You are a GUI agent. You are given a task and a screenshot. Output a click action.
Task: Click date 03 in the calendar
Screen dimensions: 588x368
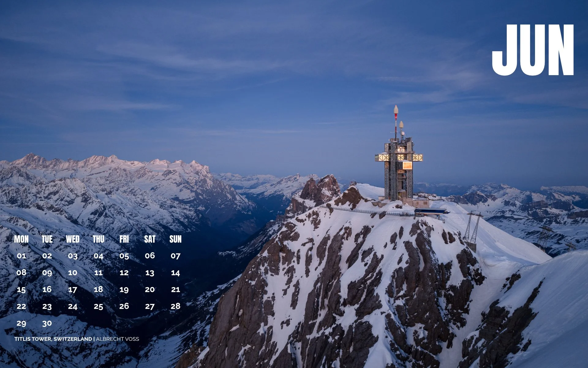point(73,256)
